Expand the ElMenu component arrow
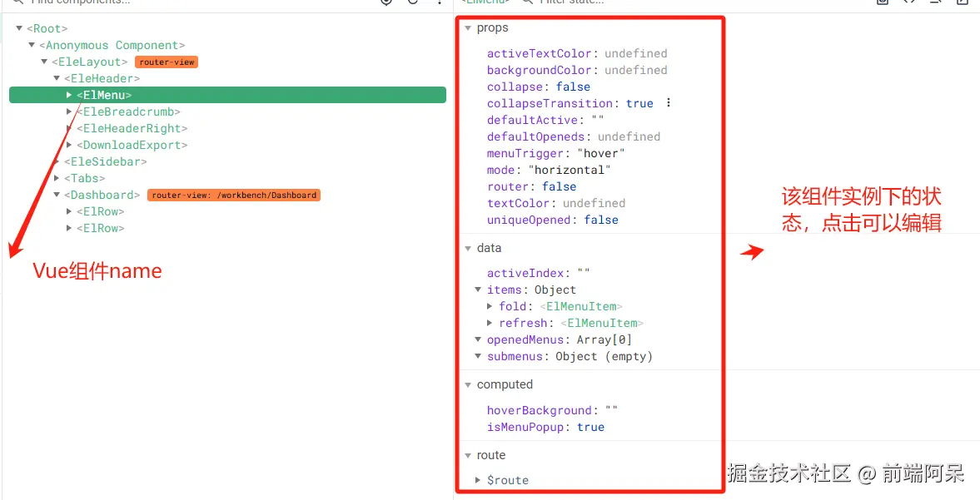The height and width of the screenshot is (500, 980). [x=69, y=95]
